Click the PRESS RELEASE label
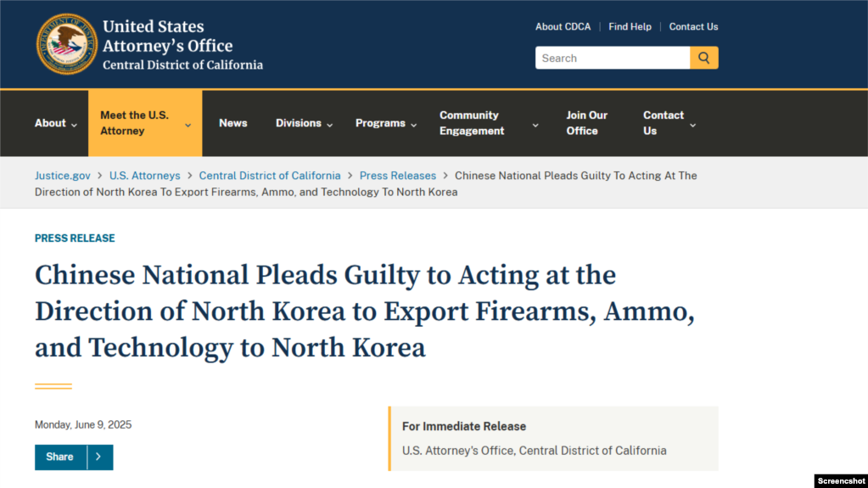The width and height of the screenshot is (868, 488). coord(75,238)
